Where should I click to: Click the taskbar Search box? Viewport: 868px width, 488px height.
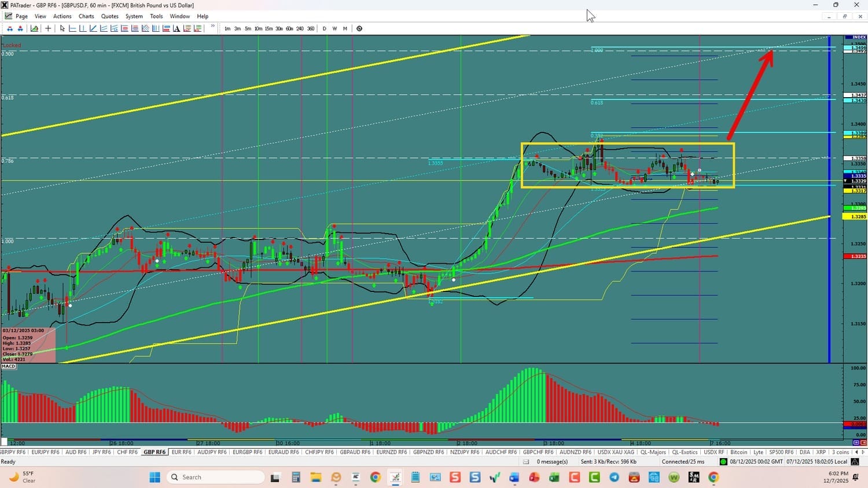click(x=215, y=477)
